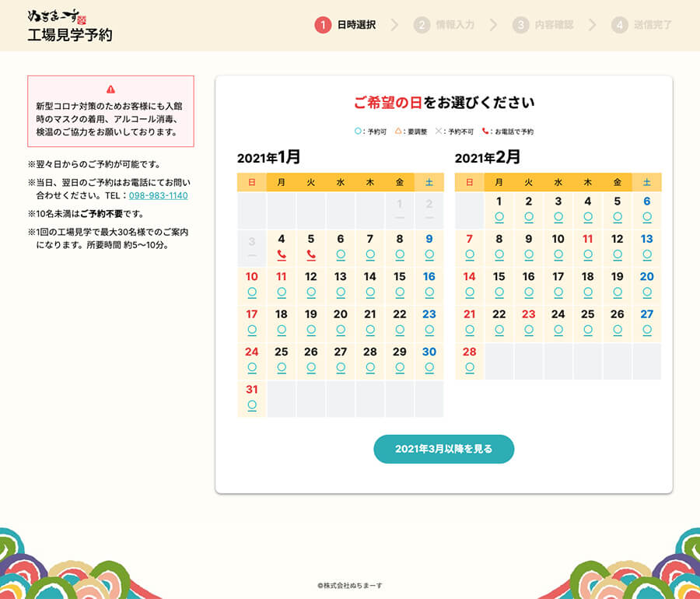Go to step 2 情報入力
The width and height of the screenshot is (700, 599).
[444, 25]
